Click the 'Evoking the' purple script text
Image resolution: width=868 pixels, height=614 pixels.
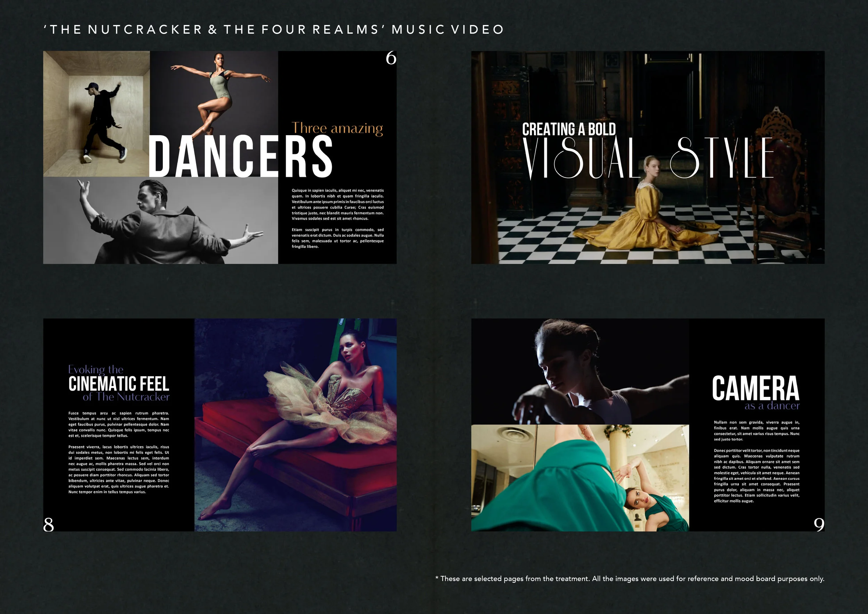[95, 369]
